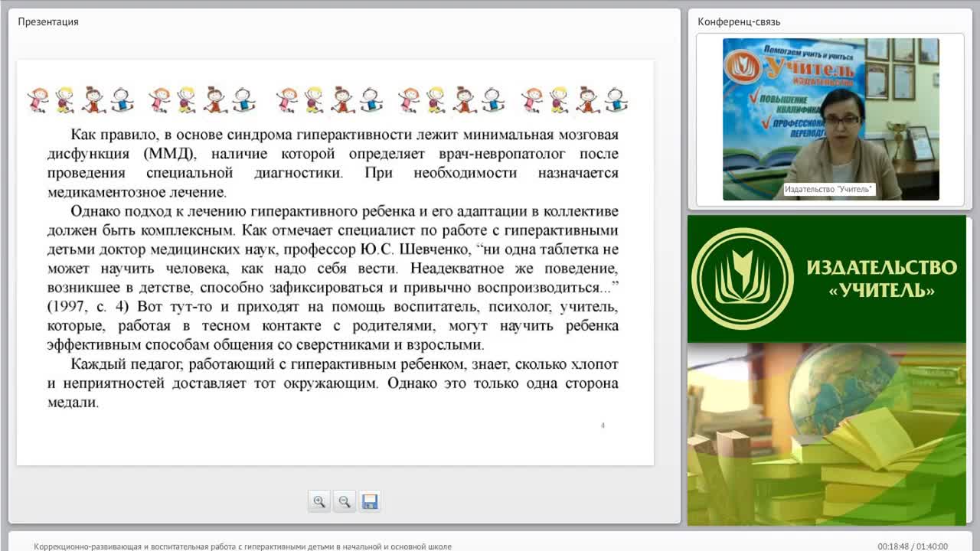This screenshot has height=551, width=980.
Task: Click the paragraph starting "Однако подход"
Action: pyautogui.click(x=332, y=278)
